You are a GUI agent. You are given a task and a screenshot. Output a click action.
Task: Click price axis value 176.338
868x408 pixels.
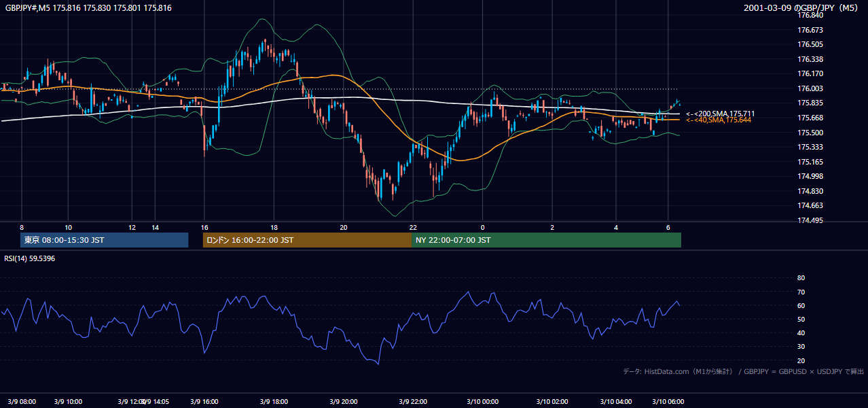tap(811, 59)
